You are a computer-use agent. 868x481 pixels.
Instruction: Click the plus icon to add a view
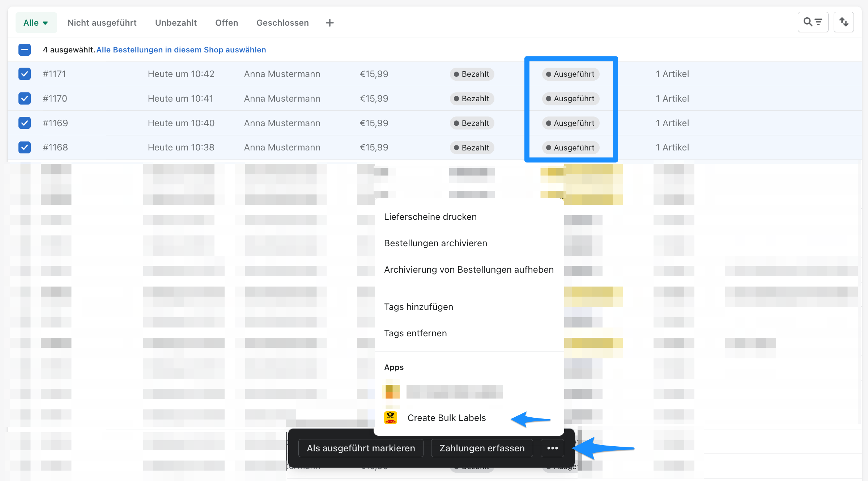(329, 23)
